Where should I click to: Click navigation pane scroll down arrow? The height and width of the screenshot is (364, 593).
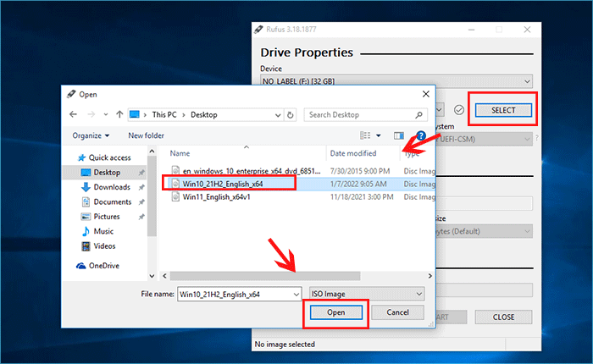pos(152,276)
